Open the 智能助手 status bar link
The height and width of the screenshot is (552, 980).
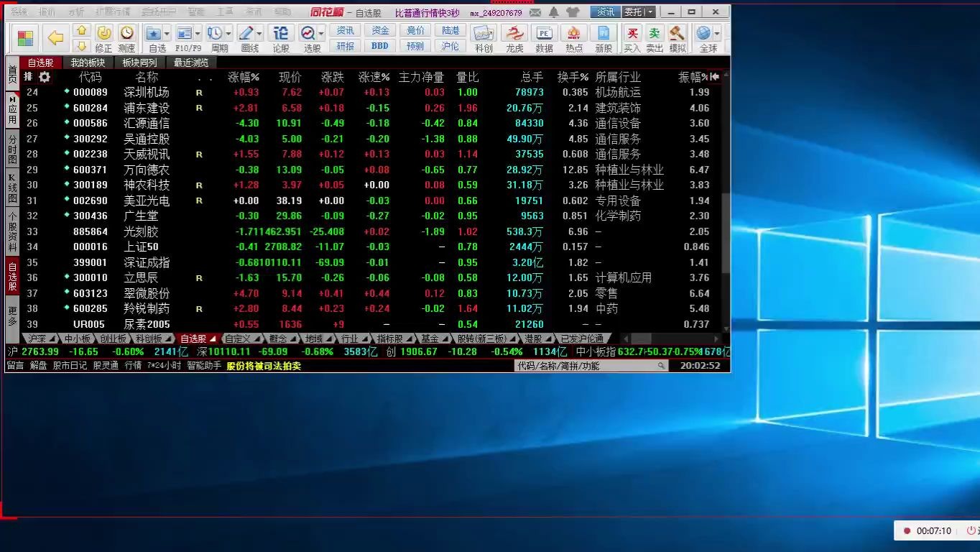pos(204,366)
